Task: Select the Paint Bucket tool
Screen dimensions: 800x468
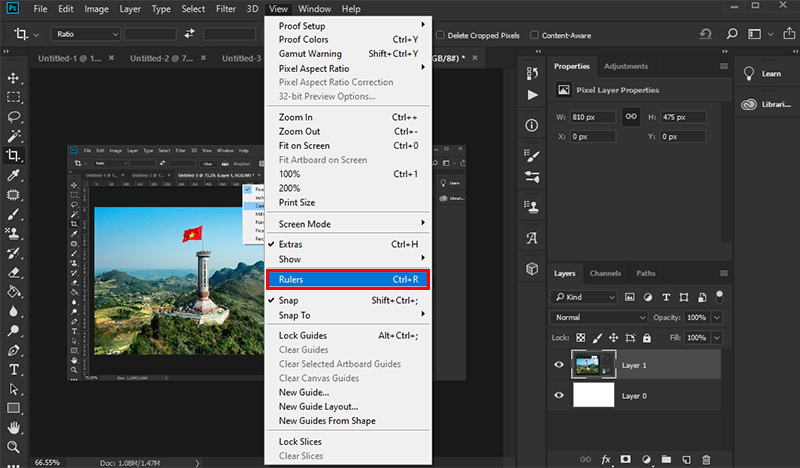Action: 13,292
